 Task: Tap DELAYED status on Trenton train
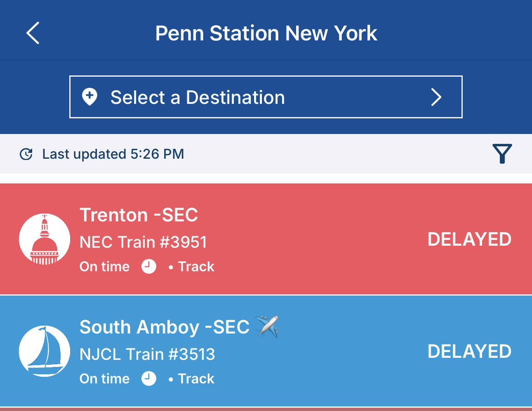pyautogui.click(x=469, y=239)
